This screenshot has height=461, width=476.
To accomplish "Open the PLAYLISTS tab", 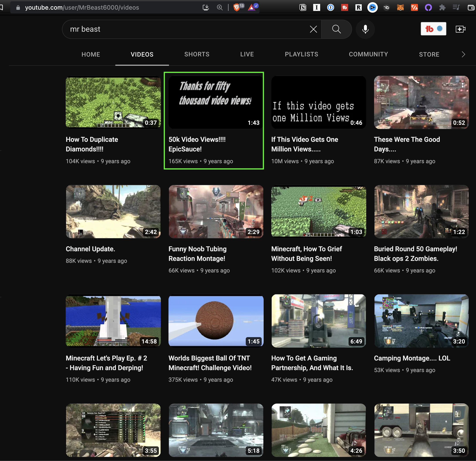I will (301, 54).
